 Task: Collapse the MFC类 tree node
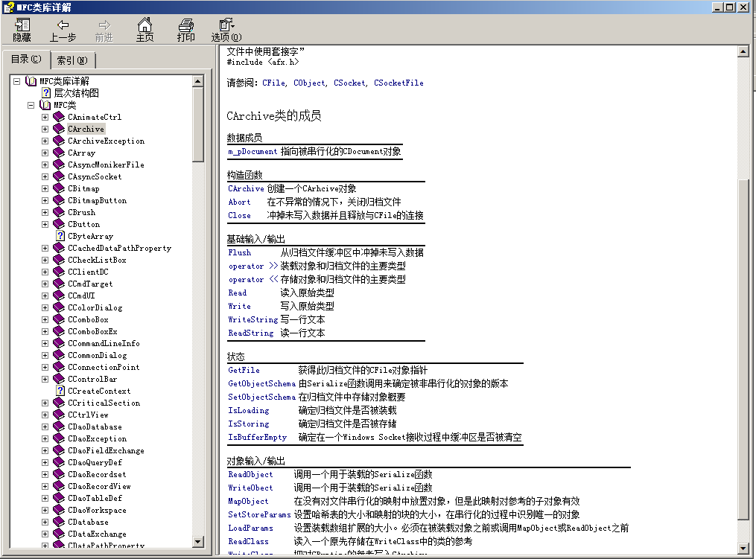[31, 105]
